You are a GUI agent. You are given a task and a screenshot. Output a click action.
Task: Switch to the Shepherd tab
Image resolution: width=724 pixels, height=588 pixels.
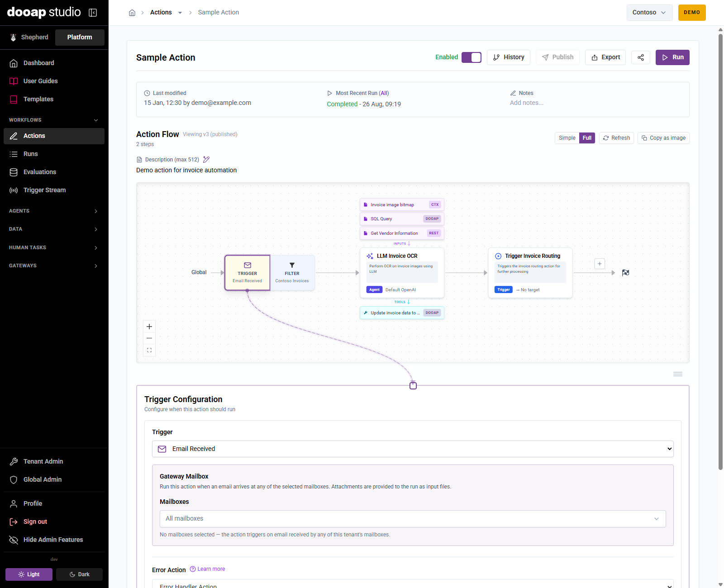[29, 37]
